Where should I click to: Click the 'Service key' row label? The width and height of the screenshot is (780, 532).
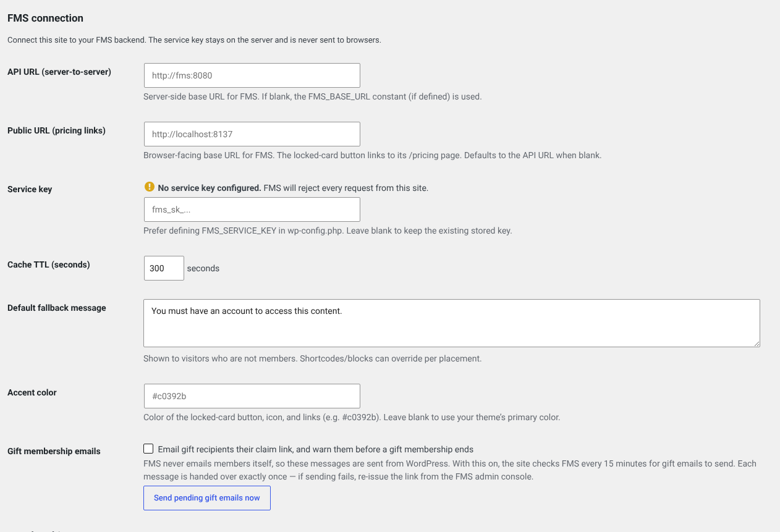[30, 189]
